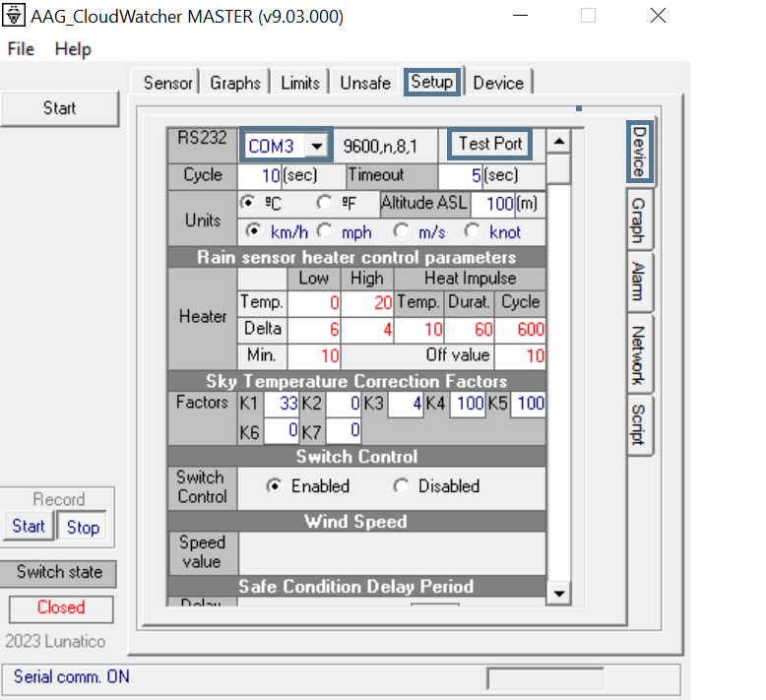
Task: Switch to the Sensor tab
Action: pos(167,83)
